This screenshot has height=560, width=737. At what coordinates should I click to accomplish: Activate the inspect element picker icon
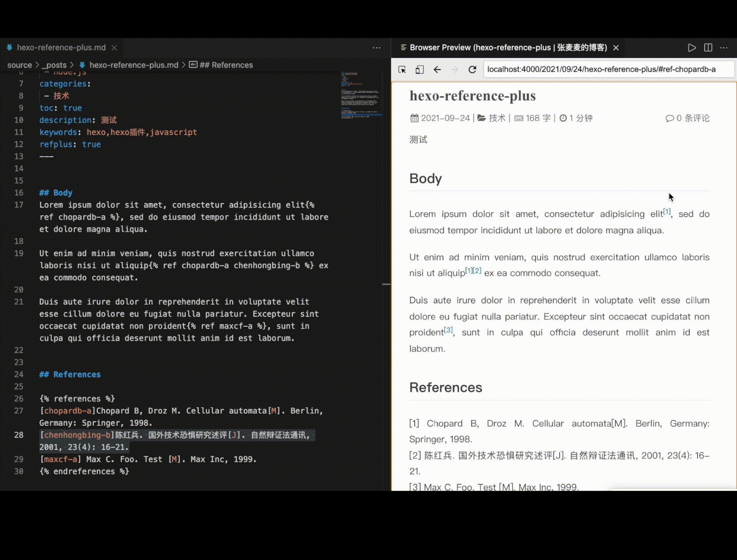(x=402, y=69)
